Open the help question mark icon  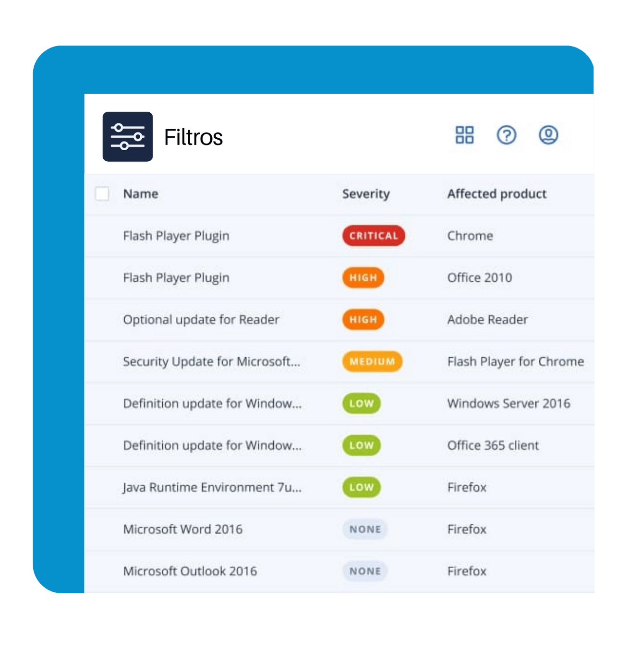click(x=507, y=135)
